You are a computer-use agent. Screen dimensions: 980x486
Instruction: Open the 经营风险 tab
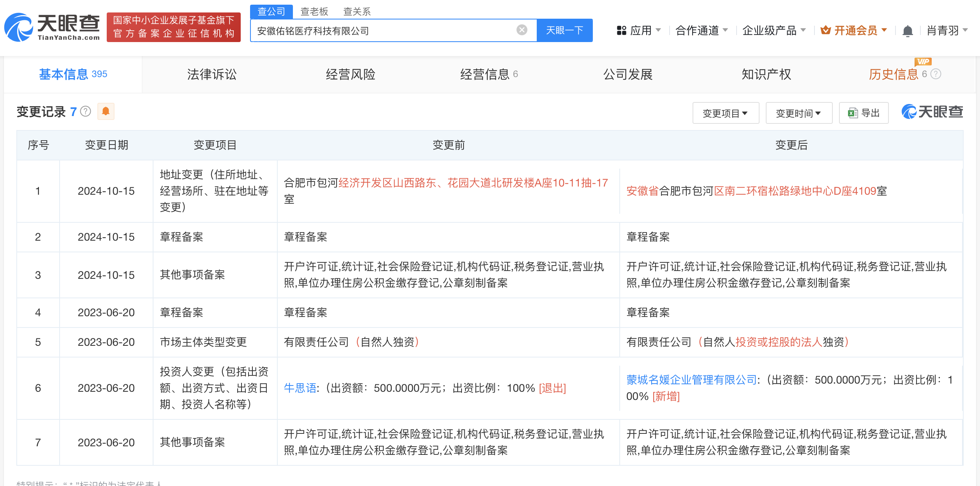point(351,74)
